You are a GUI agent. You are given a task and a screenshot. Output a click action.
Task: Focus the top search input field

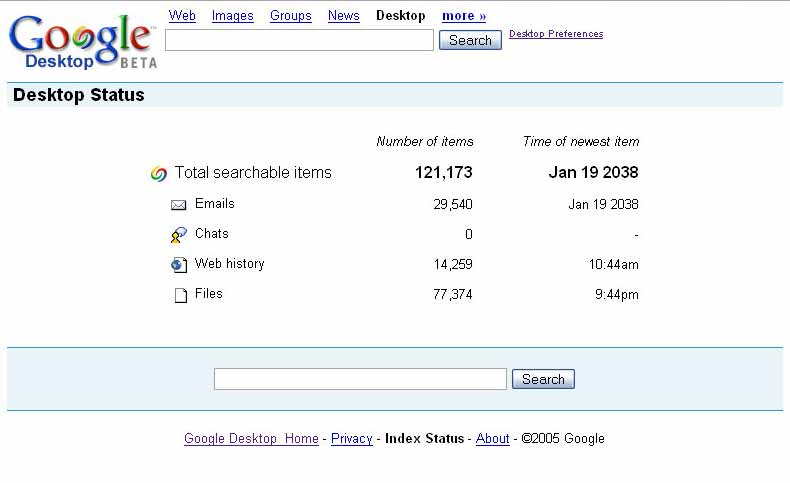299,40
